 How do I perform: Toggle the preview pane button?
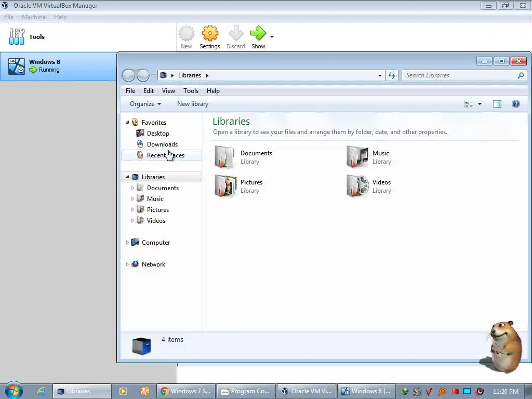[497, 104]
